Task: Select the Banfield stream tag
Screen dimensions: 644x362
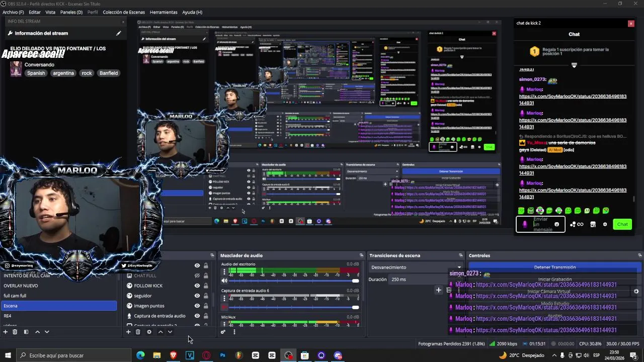Action: pyautogui.click(x=109, y=73)
